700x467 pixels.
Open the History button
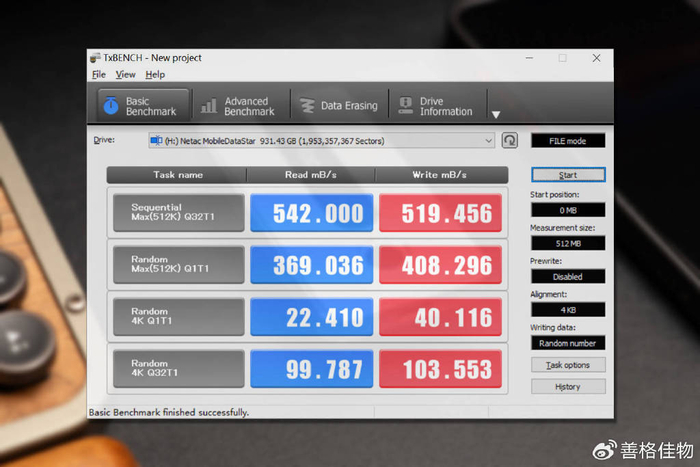(568, 387)
